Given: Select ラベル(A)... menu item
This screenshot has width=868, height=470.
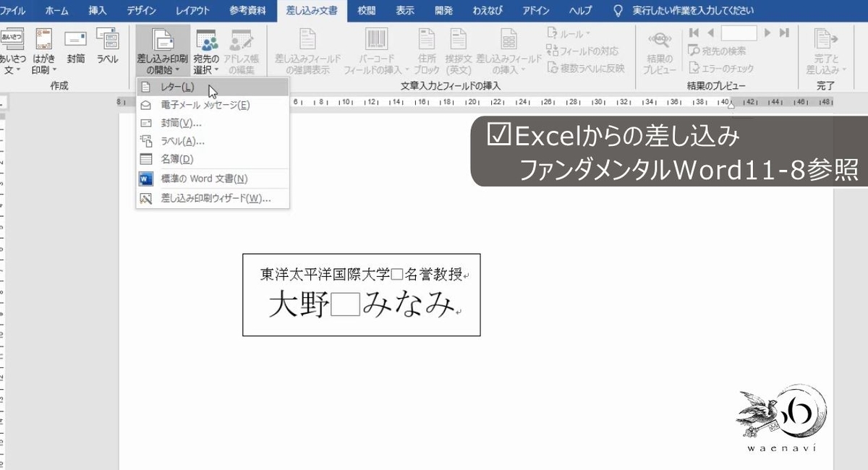Looking at the screenshot, I should pyautogui.click(x=213, y=141).
